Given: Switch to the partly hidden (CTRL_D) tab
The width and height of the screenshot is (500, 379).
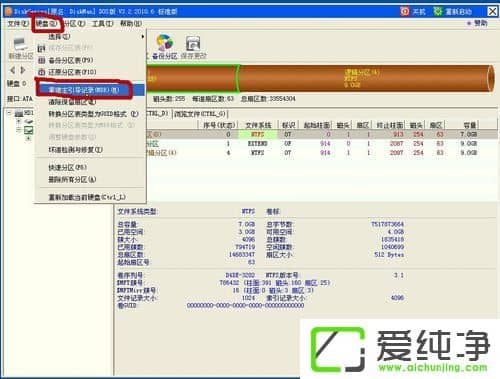Looking at the screenshot, I should (x=159, y=114).
